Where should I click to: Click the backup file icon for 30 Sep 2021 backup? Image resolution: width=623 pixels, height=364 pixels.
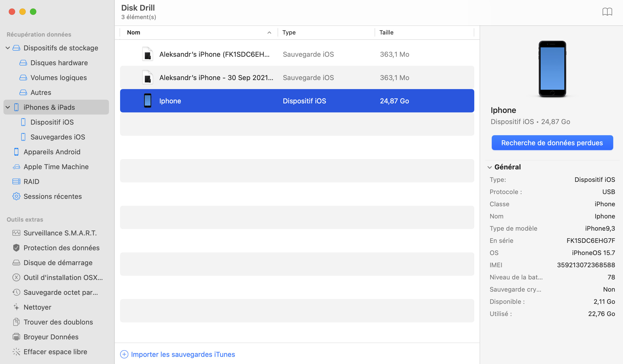click(147, 77)
